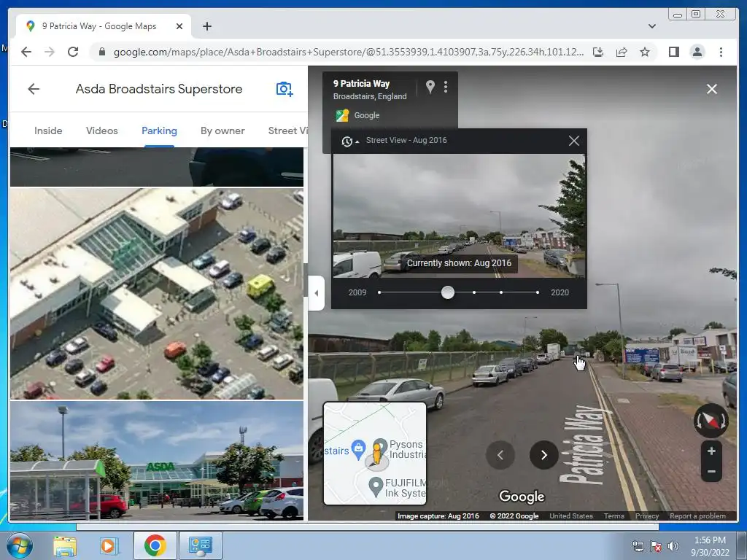Viewport: 747px width, 560px height.
Task: Click the Terms link
Action: (x=614, y=516)
